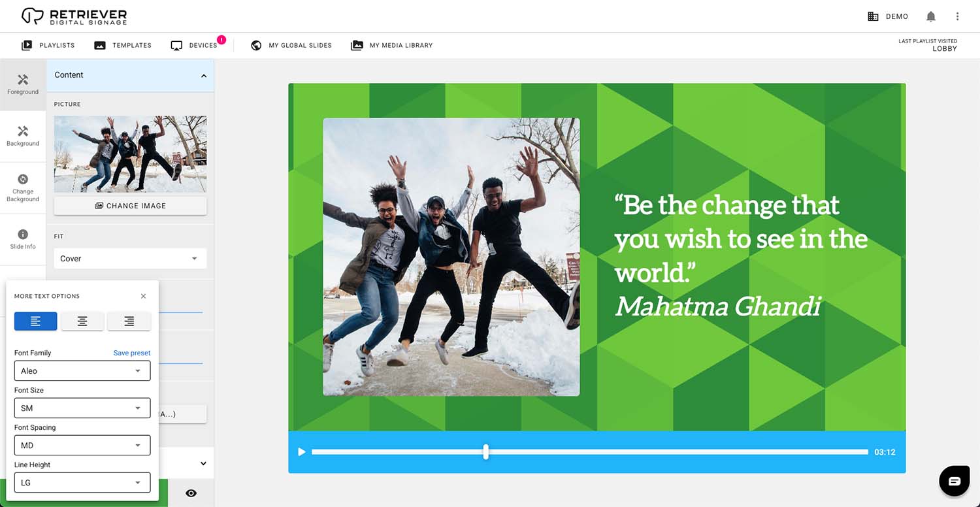Expand the collapsed section chevron below
The width and height of the screenshot is (980, 507).
click(203, 464)
